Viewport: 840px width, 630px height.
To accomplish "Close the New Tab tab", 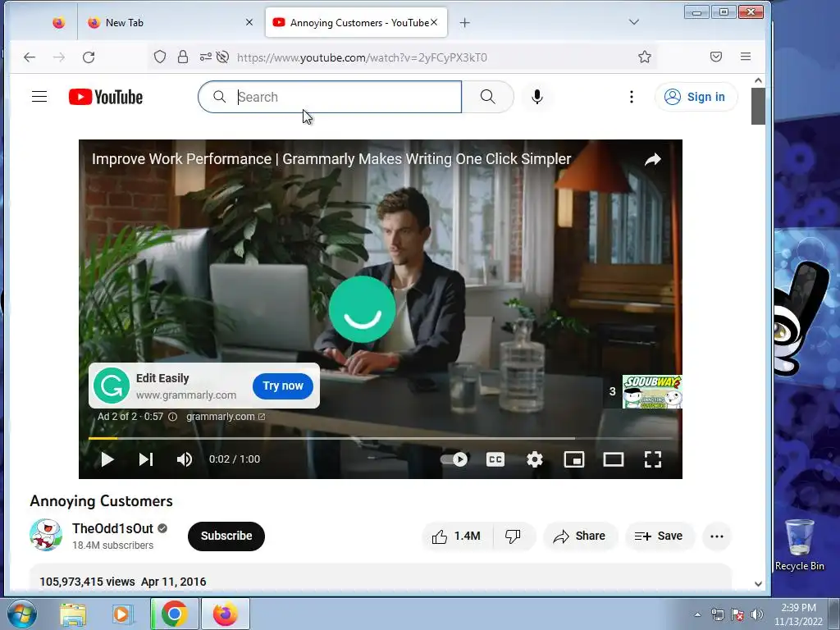I will [x=249, y=22].
